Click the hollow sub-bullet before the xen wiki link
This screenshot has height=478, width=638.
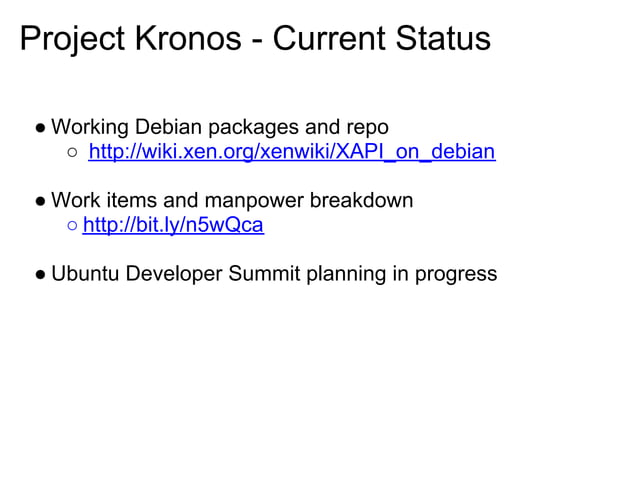pyautogui.click(x=73, y=154)
